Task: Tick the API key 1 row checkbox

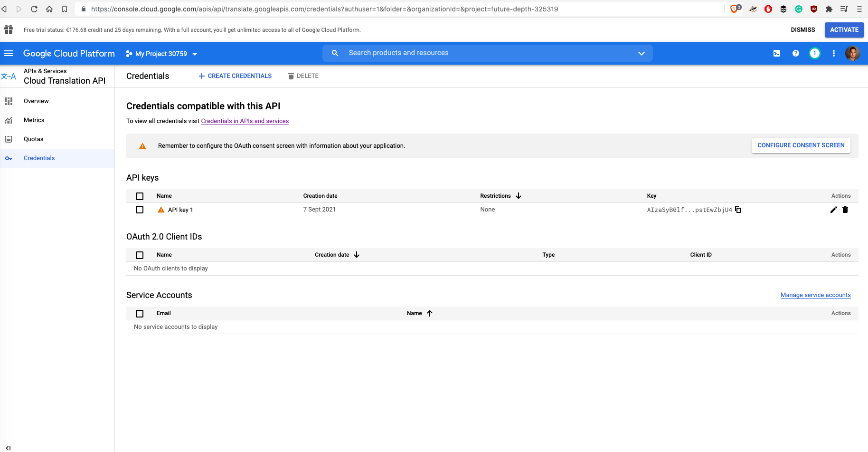Action: tap(140, 210)
